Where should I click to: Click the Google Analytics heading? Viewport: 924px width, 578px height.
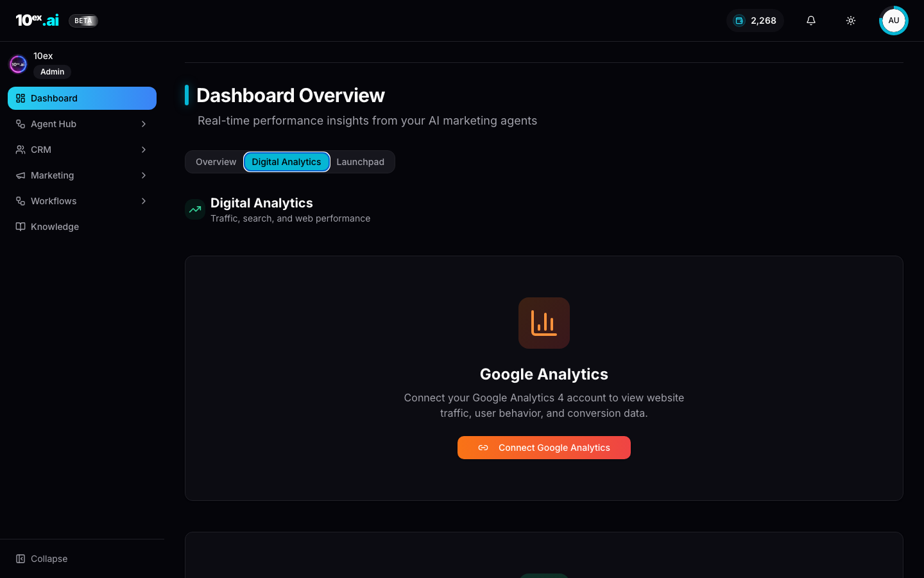544,374
